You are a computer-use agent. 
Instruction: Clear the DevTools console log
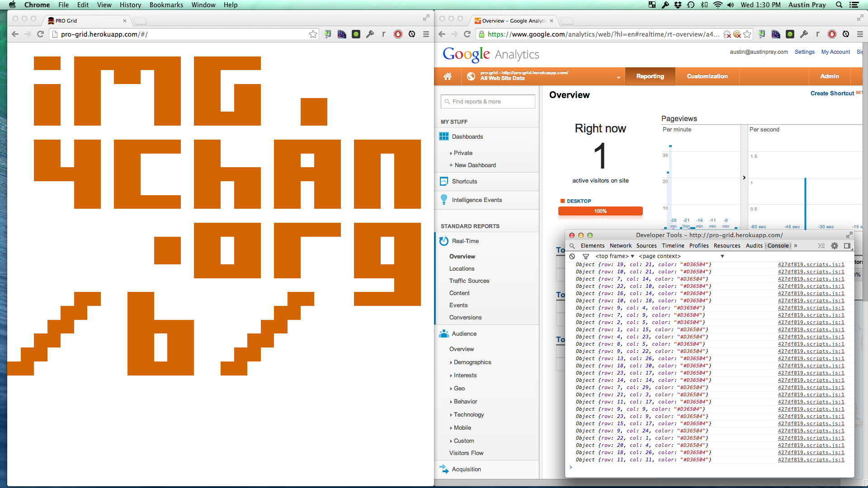pyautogui.click(x=572, y=256)
